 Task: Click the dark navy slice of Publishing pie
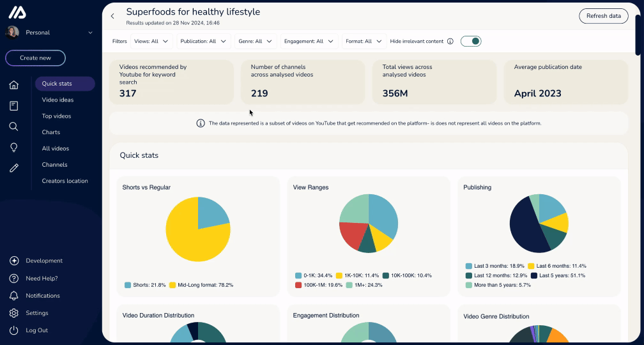click(526, 228)
